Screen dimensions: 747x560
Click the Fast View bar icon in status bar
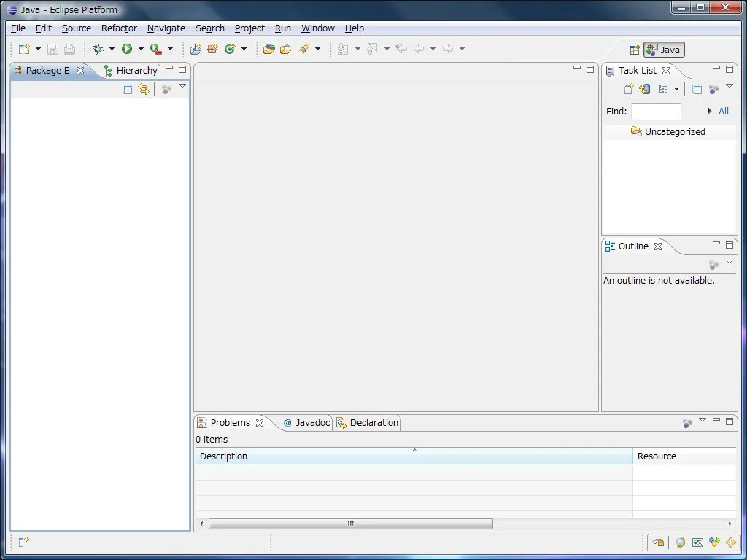23,542
